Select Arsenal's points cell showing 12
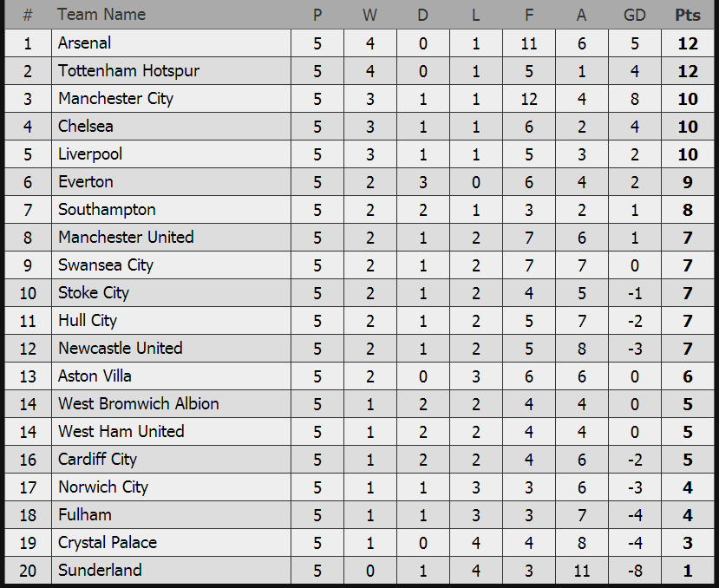Screen dimensions: 719x588 tap(688, 43)
